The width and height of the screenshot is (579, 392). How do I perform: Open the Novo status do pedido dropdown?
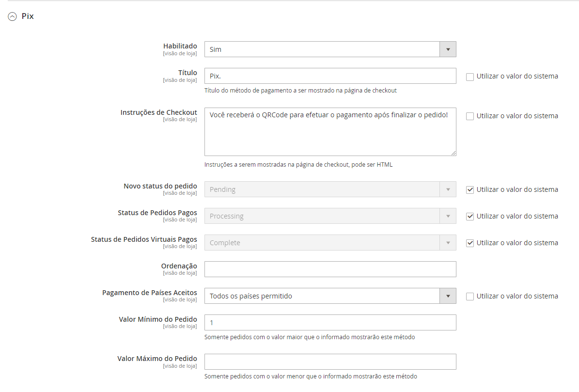[330, 189]
